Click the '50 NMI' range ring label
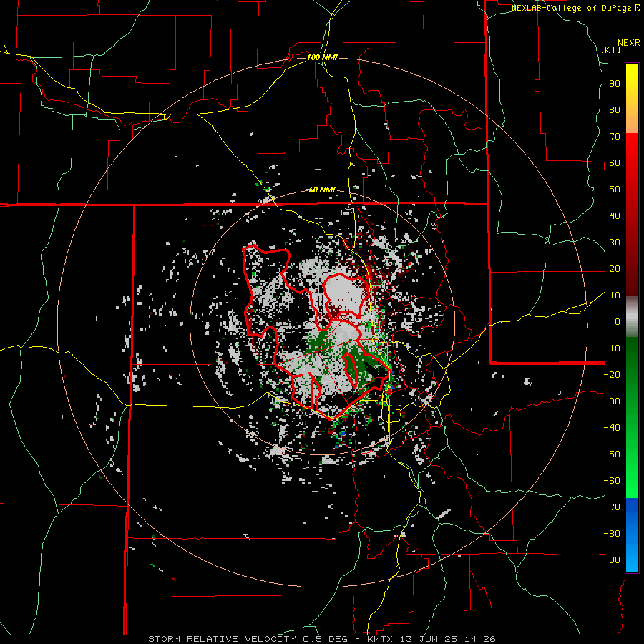 322,190
